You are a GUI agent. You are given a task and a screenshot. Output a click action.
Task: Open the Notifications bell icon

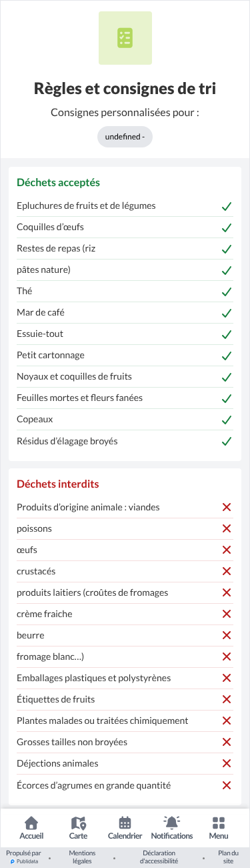point(172,823)
